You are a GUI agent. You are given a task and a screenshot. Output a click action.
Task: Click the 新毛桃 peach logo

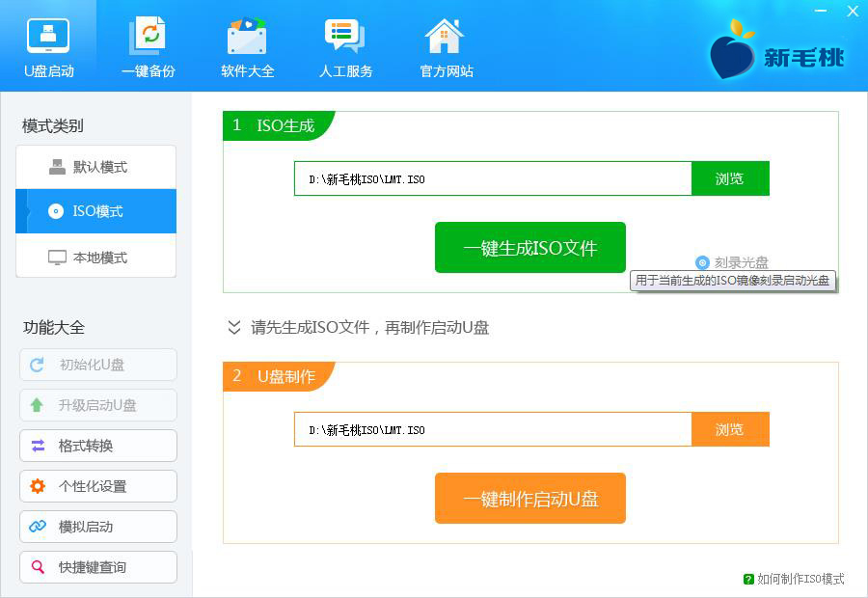[776, 51]
